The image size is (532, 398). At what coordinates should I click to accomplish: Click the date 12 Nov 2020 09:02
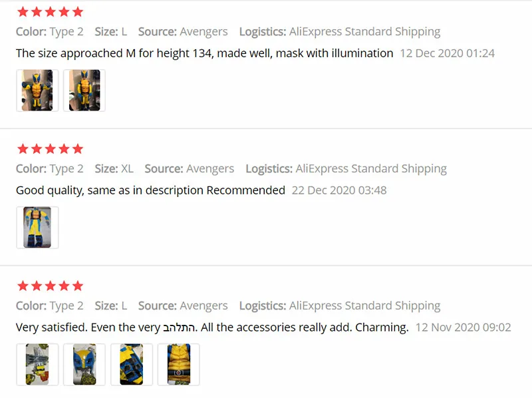[x=463, y=327]
